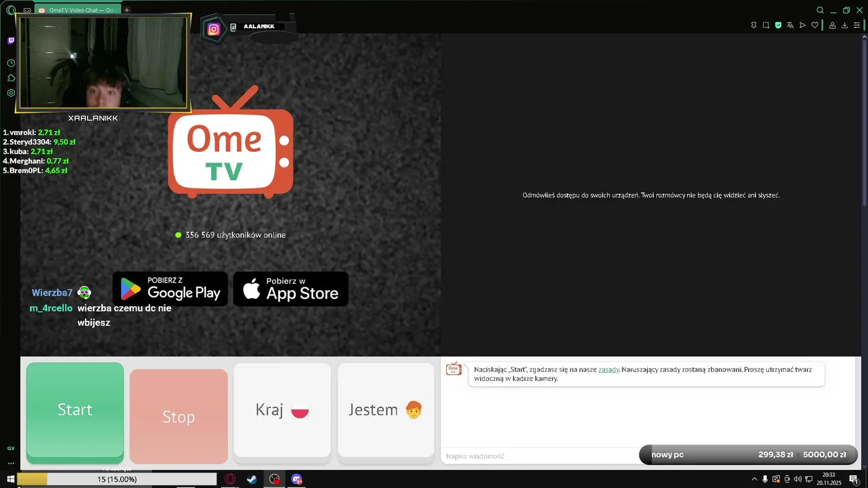This screenshot has height=488, width=868.
Task: Open the downloads icon
Action: (x=844, y=25)
